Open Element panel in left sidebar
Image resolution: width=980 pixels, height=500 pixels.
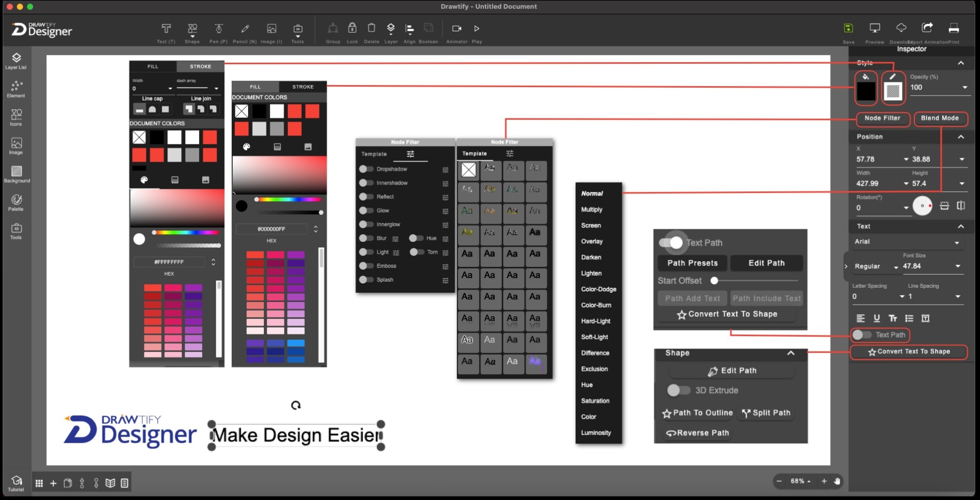click(x=16, y=89)
